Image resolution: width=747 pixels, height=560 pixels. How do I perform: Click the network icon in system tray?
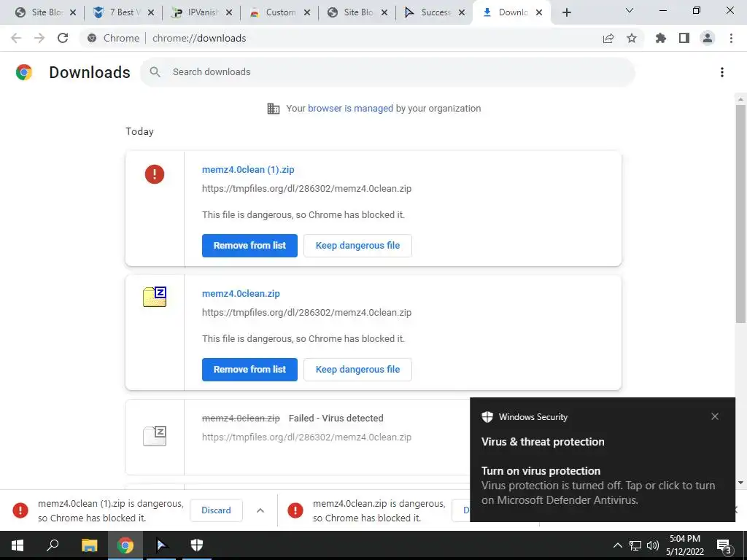pyautogui.click(x=635, y=545)
